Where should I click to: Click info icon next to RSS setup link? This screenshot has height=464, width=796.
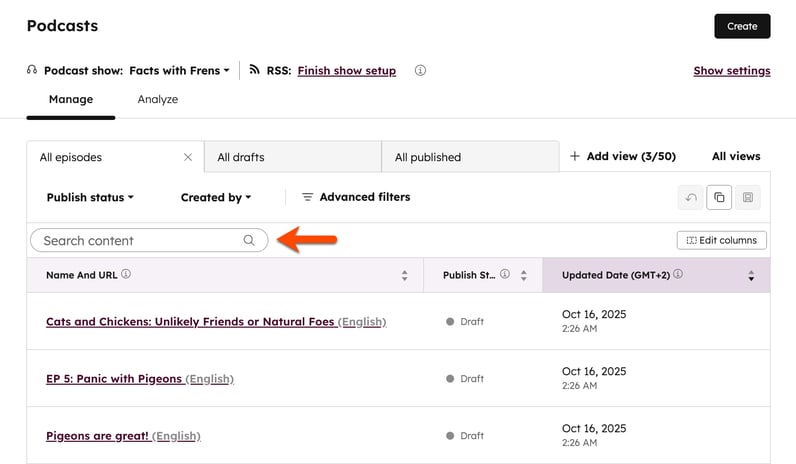point(420,71)
